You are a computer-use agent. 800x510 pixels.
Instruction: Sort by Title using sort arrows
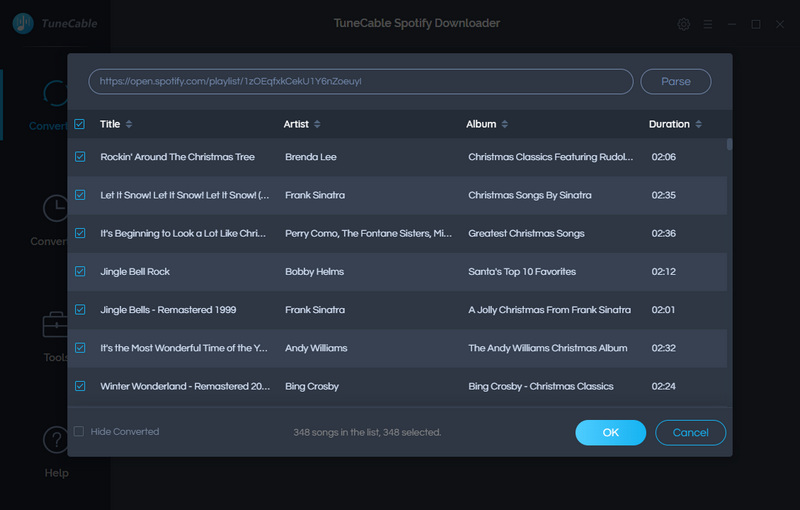[129, 124]
